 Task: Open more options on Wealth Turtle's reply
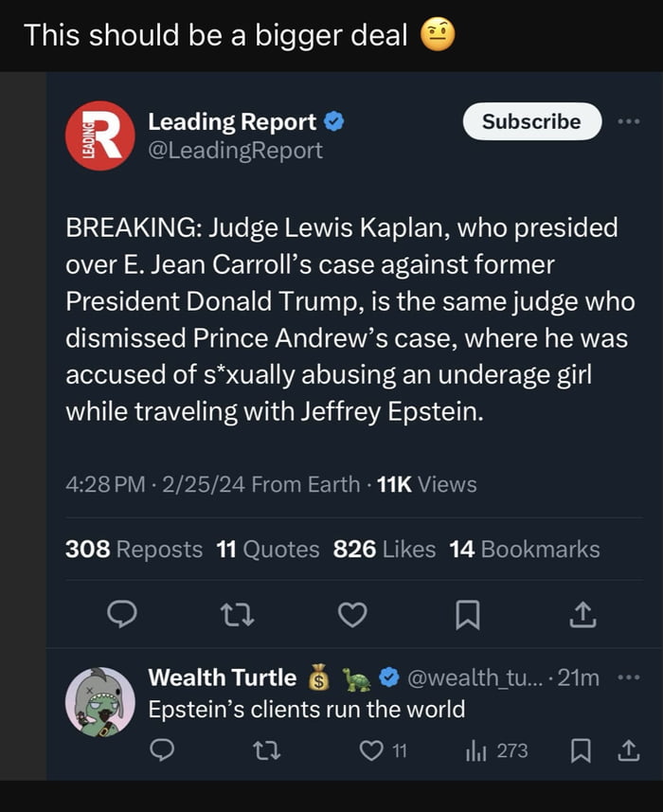point(628,678)
